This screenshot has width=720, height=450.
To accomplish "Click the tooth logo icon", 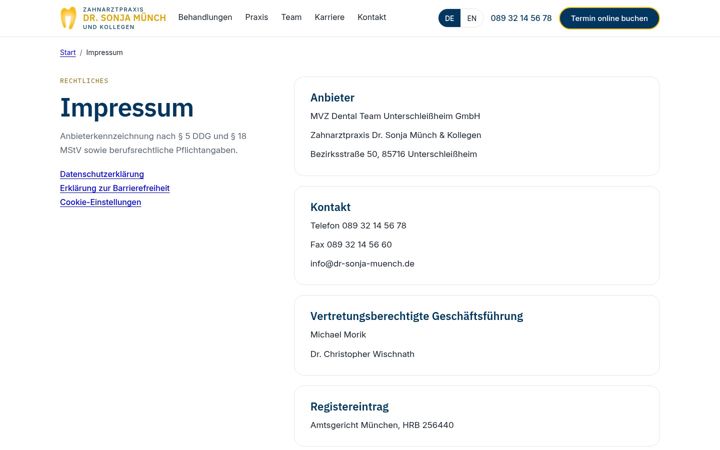I will click(68, 18).
